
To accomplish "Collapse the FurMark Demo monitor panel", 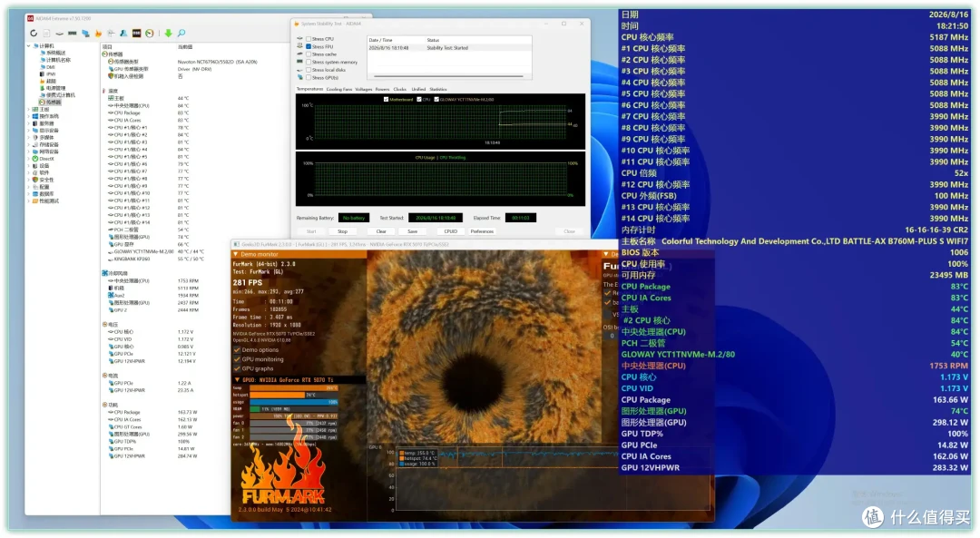I will pos(236,254).
